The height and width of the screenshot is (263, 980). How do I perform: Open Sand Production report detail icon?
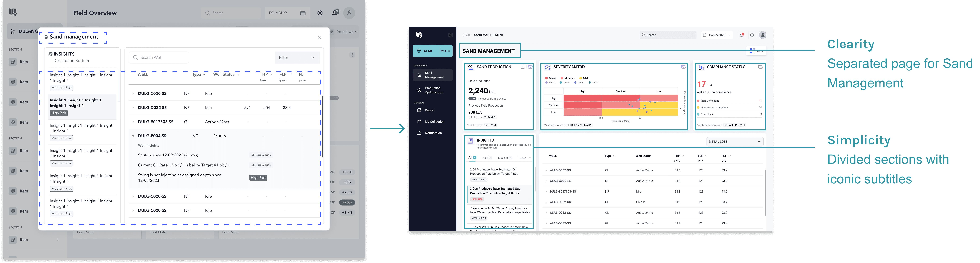tap(523, 67)
